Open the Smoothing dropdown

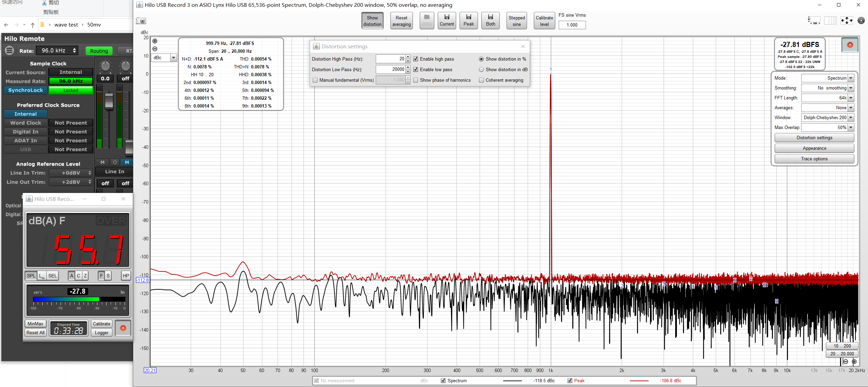tap(850, 88)
